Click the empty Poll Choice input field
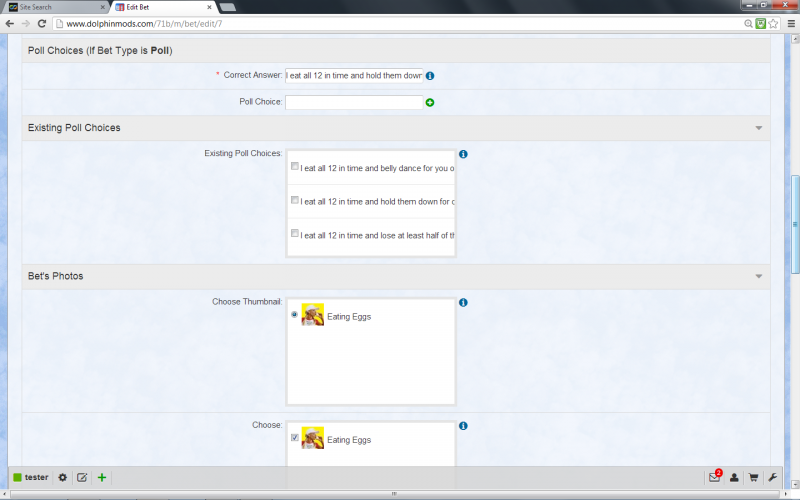The height and width of the screenshot is (500, 800). [x=354, y=103]
